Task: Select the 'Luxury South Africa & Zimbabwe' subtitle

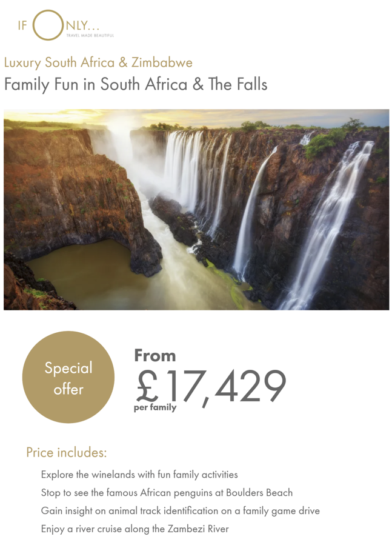Action: point(98,62)
